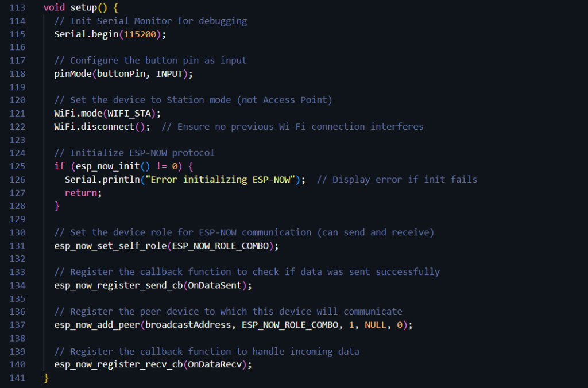
Task: Click line number 125 in the gutter
Action: [18, 166]
